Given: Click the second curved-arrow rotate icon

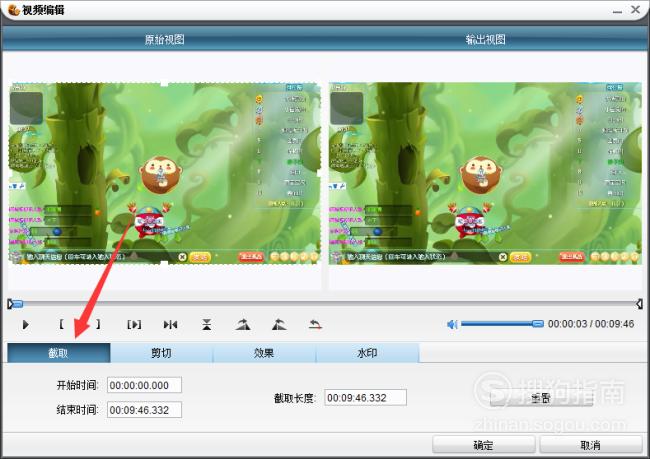Looking at the screenshot, I should [x=279, y=325].
